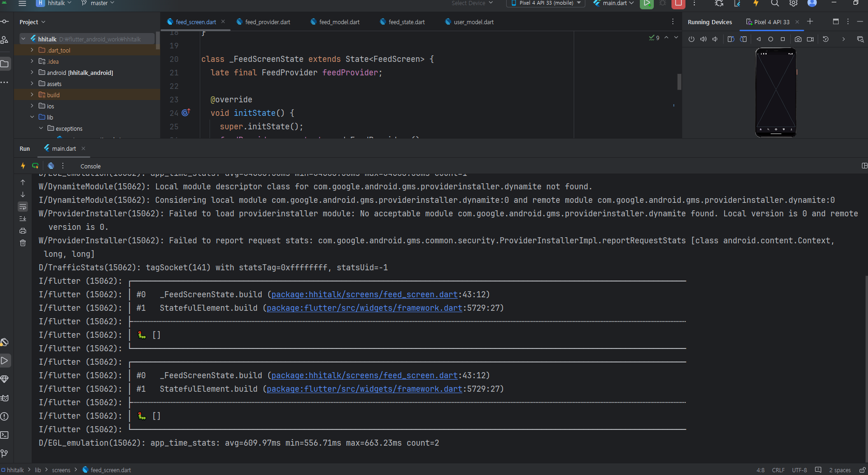Collapse the exceptions folder
The width and height of the screenshot is (868, 475).
point(41,128)
